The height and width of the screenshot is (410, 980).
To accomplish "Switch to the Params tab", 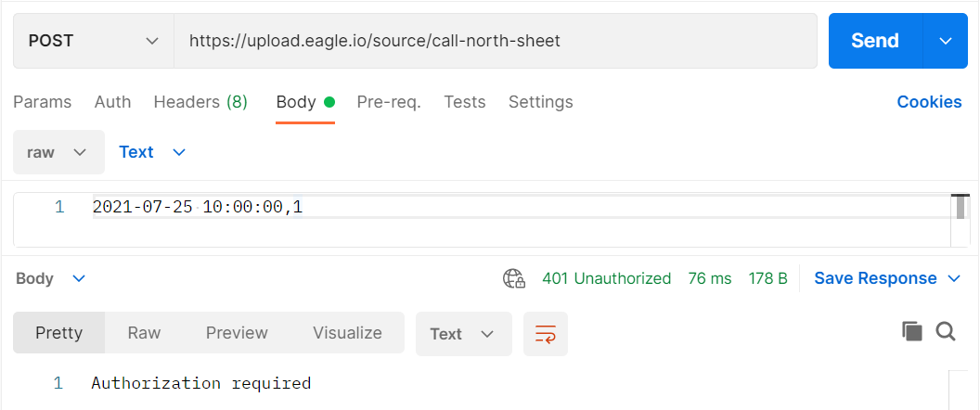I will [x=43, y=102].
